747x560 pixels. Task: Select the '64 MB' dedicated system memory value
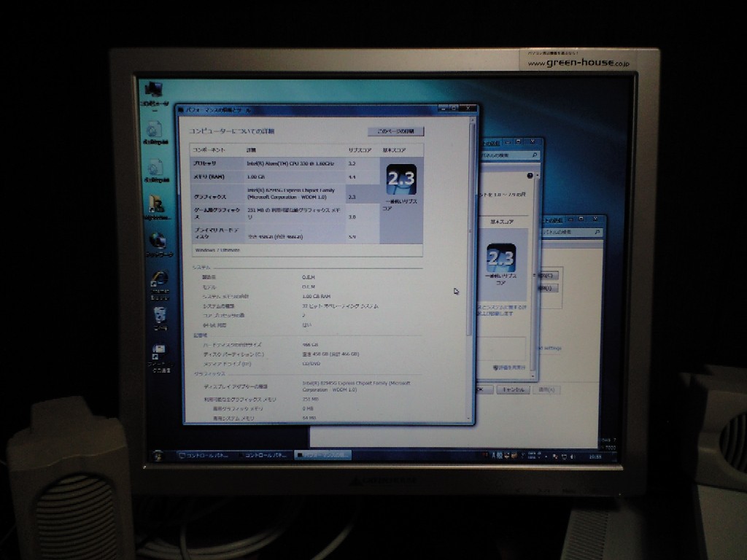309,418
